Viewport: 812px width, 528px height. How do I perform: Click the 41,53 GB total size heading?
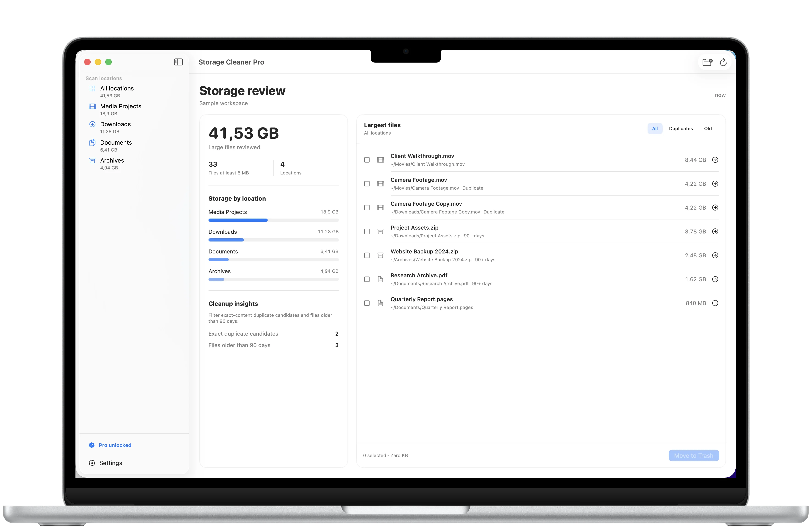click(244, 133)
